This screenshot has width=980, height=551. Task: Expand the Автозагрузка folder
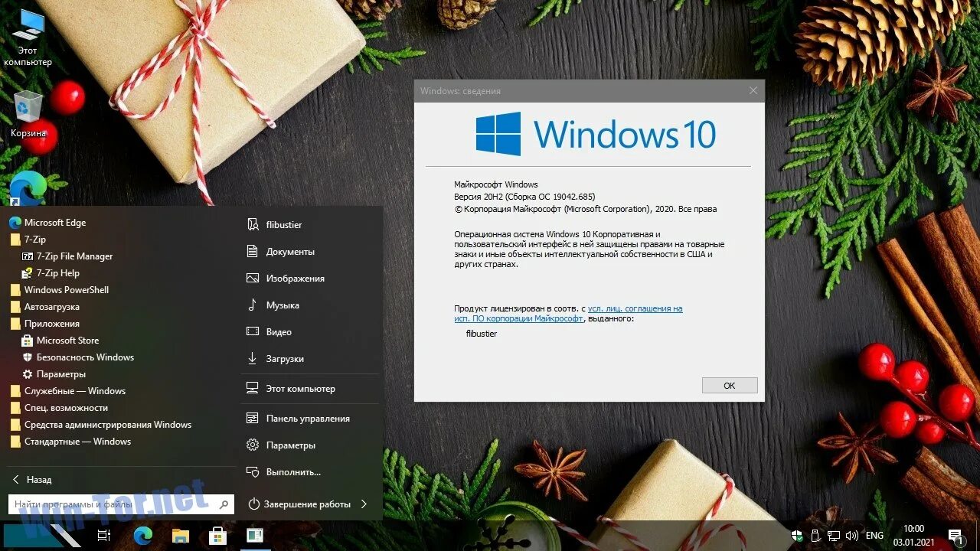44,307
